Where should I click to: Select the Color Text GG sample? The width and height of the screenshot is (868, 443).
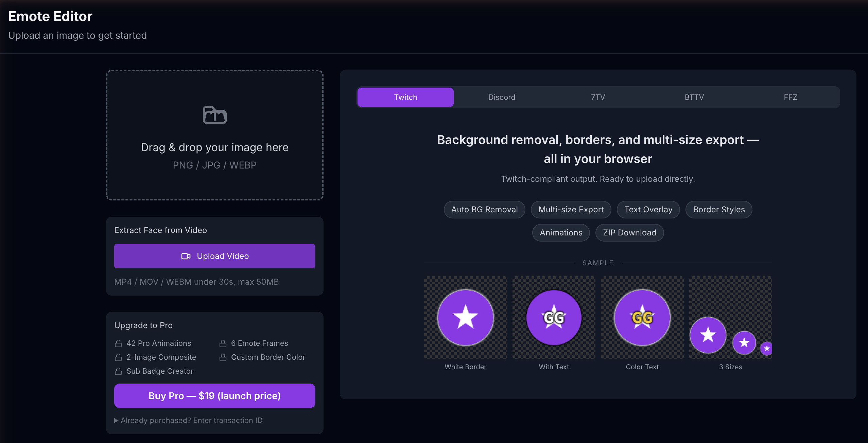642,318
